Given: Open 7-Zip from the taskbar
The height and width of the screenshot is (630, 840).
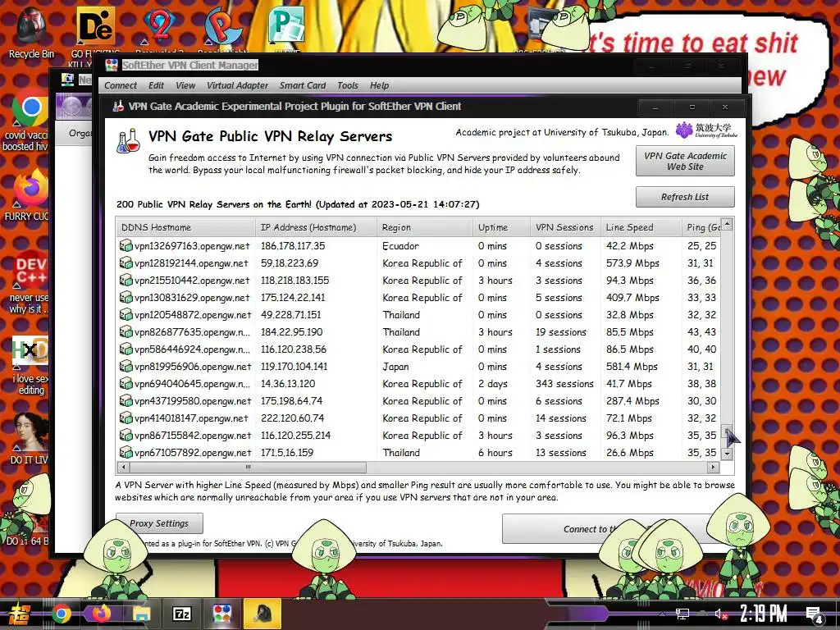Looking at the screenshot, I should (181, 614).
